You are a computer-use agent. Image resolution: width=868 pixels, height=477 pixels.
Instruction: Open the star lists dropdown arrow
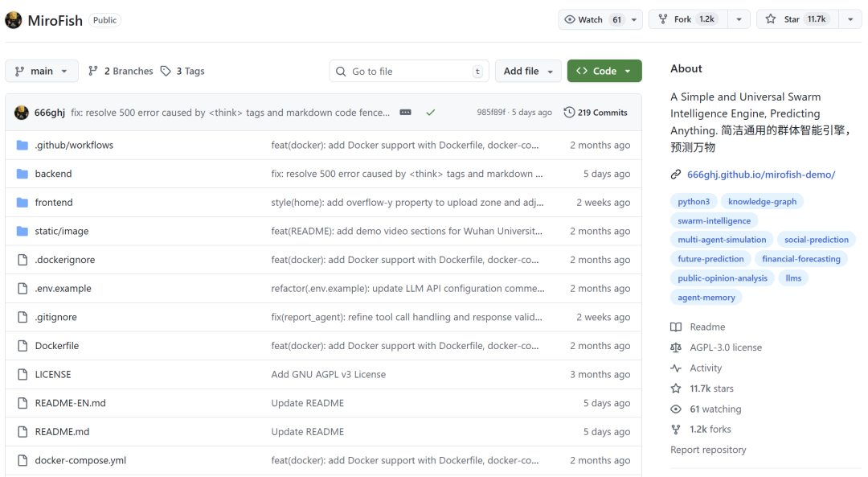850,19
